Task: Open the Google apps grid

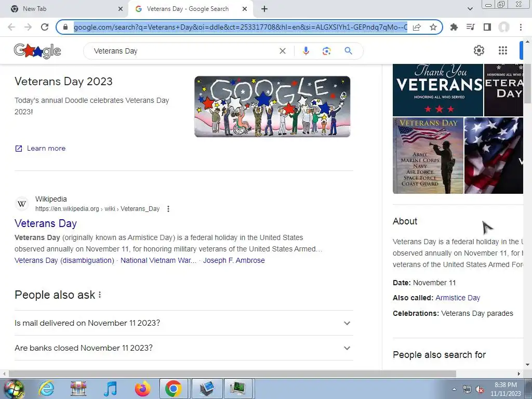Action: click(x=503, y=50)
